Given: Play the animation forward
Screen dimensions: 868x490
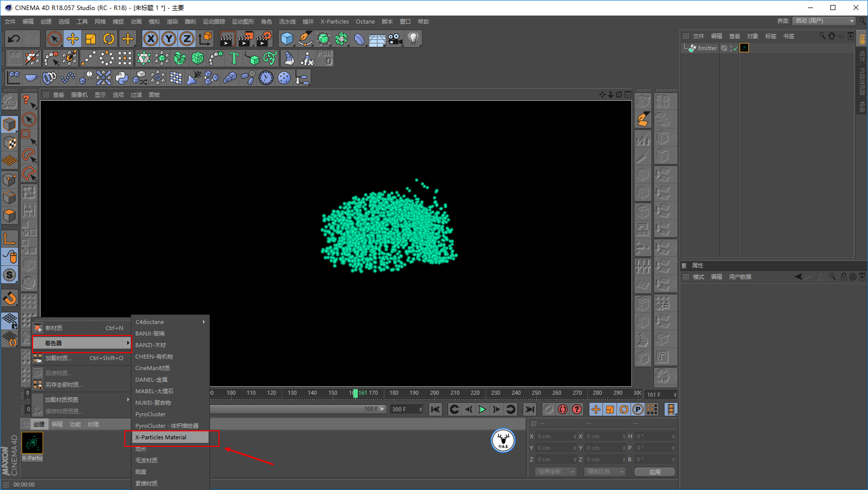Looking at the screenshot, I should point(482,409).
